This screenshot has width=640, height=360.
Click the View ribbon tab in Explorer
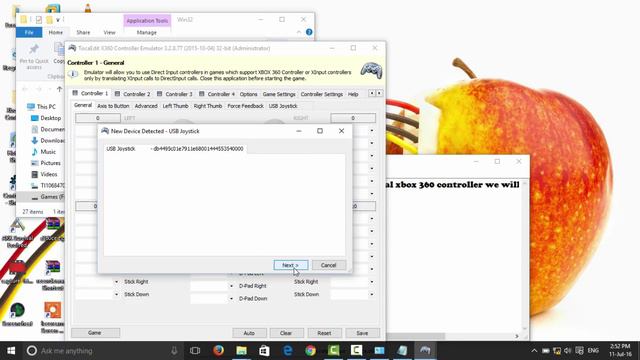tap(109, 32)
